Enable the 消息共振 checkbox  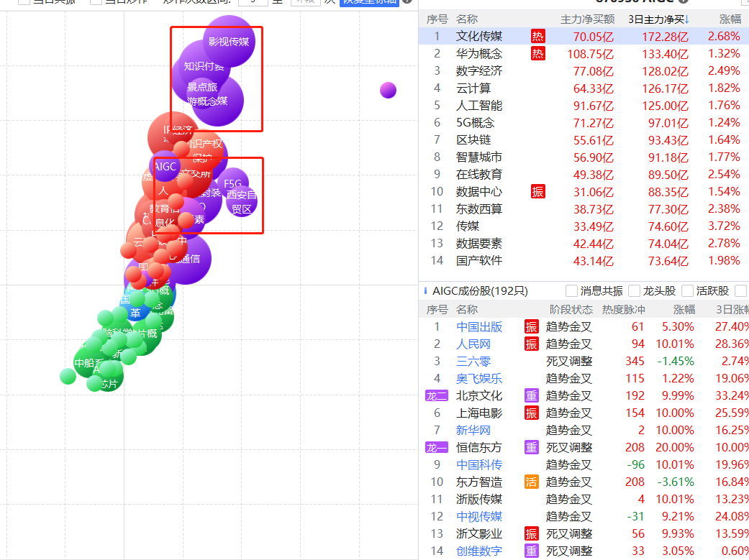click(571, 290)
